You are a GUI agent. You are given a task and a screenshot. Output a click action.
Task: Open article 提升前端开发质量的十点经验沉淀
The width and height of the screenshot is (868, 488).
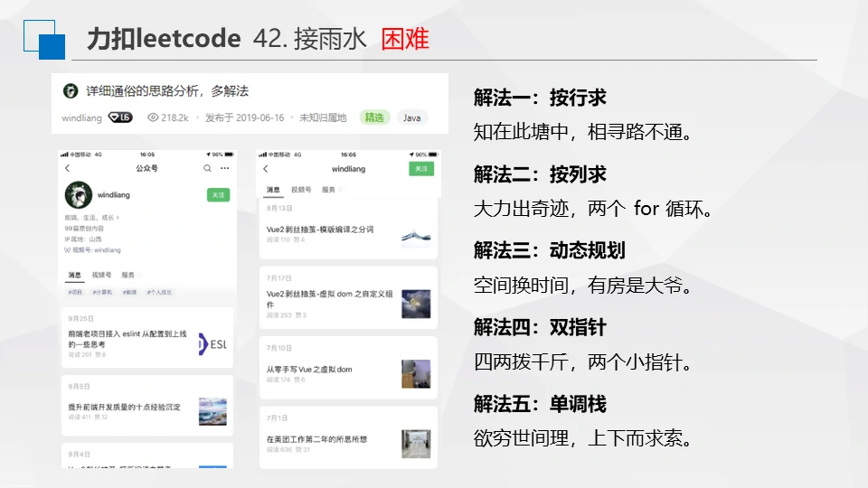click(124, 408)
